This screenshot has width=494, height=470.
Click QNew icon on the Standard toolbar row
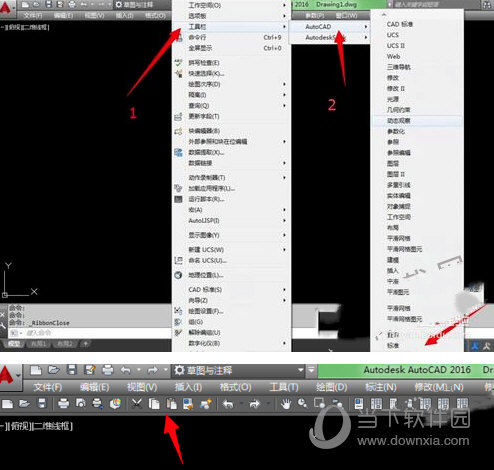click(x=7, y=404)
